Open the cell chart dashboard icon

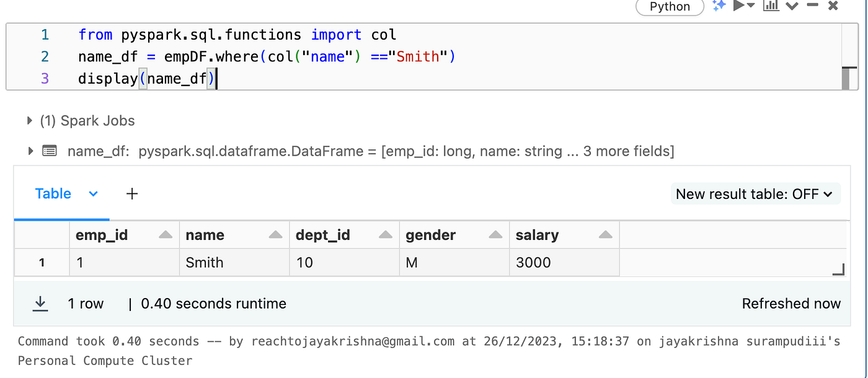click(x=771, y=6)
